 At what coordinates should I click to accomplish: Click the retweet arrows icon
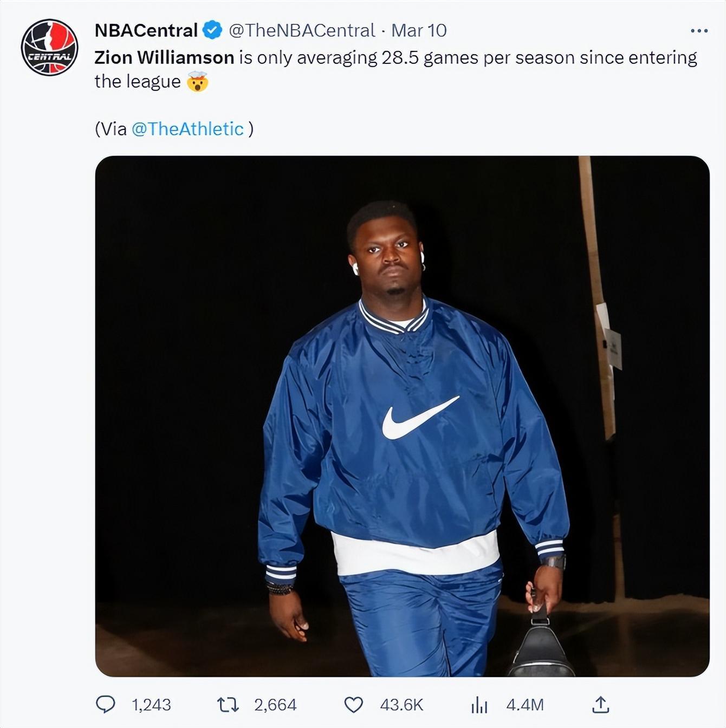pos(228,704)
